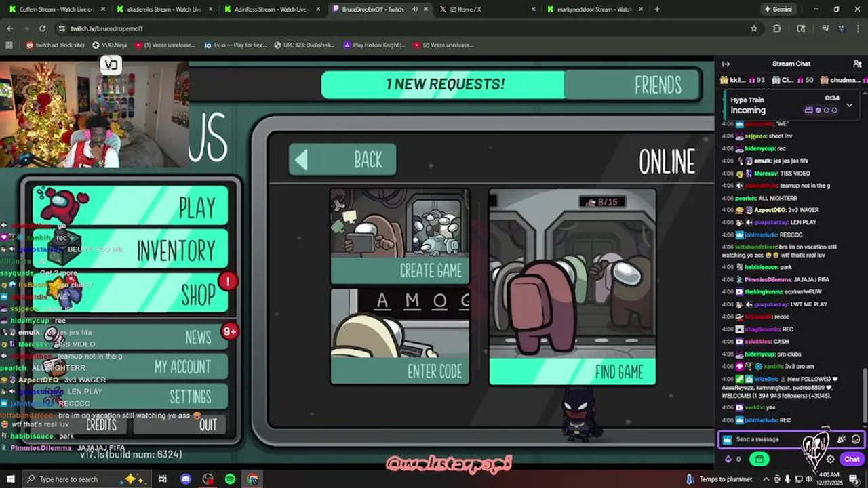Open the Temps to plummet weather widget
This screenshot has height=488, width=868.
[x=717, y=479]
